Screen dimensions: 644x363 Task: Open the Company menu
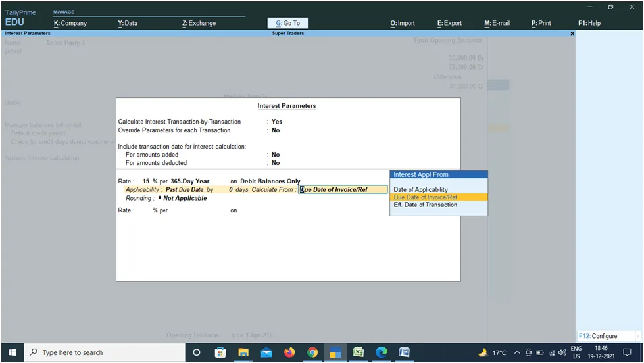coord(70,23)
